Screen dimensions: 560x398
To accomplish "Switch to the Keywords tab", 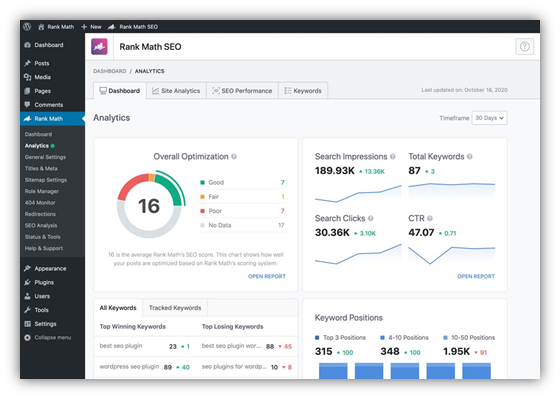I will tap(303, 91).
